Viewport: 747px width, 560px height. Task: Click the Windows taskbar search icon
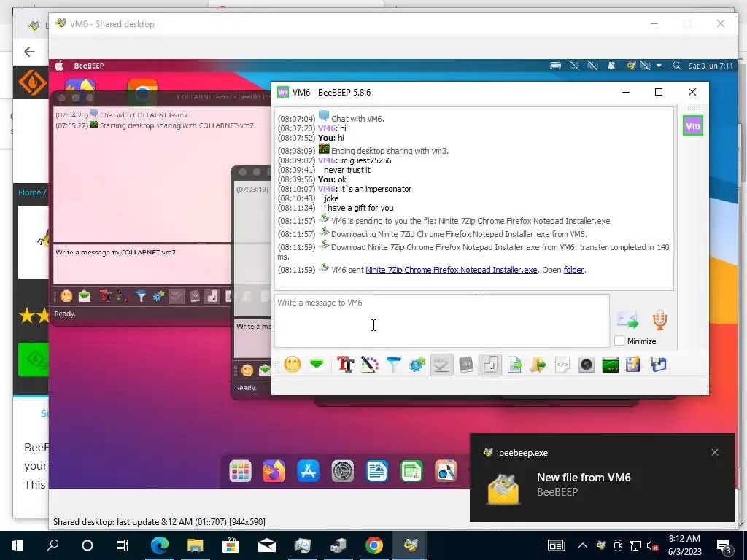point(53,545)
